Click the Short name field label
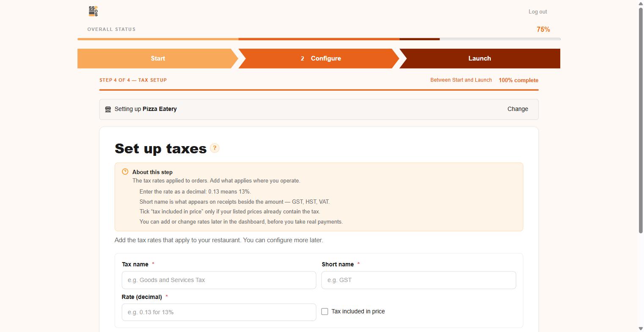Viewport: 644px width, 332px height. click(x=338, y=264)
